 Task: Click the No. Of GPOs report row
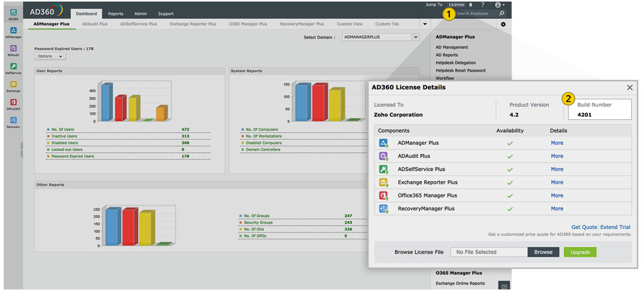tap(303, 236)
